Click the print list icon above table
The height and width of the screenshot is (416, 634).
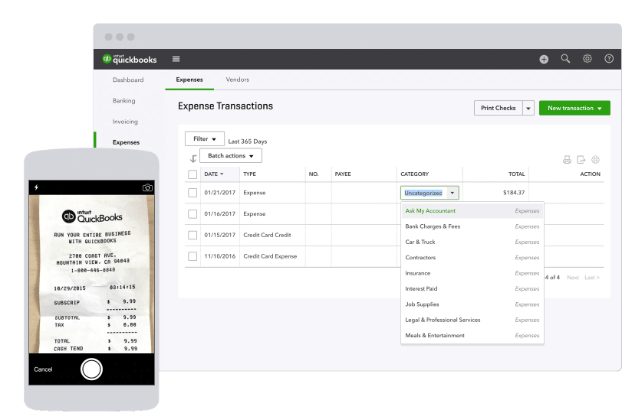click(x=567, y=160)
